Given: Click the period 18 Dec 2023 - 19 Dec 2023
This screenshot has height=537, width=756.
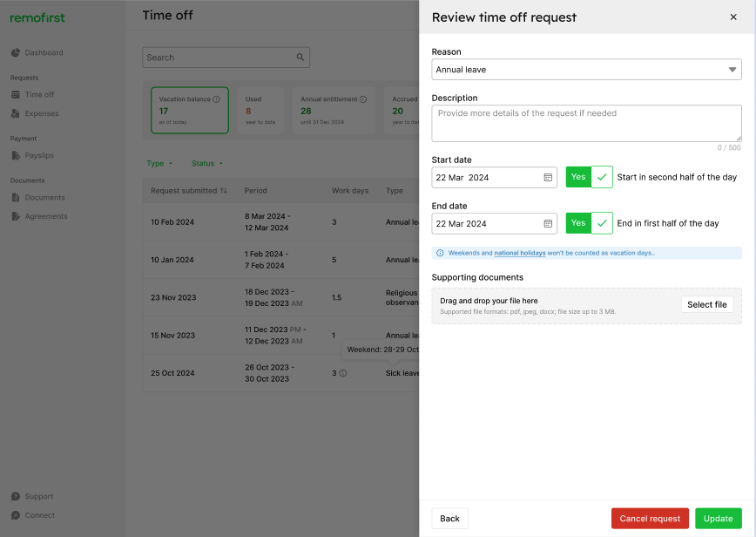Looking at the screenshot, I should click(x=273, y=297).
